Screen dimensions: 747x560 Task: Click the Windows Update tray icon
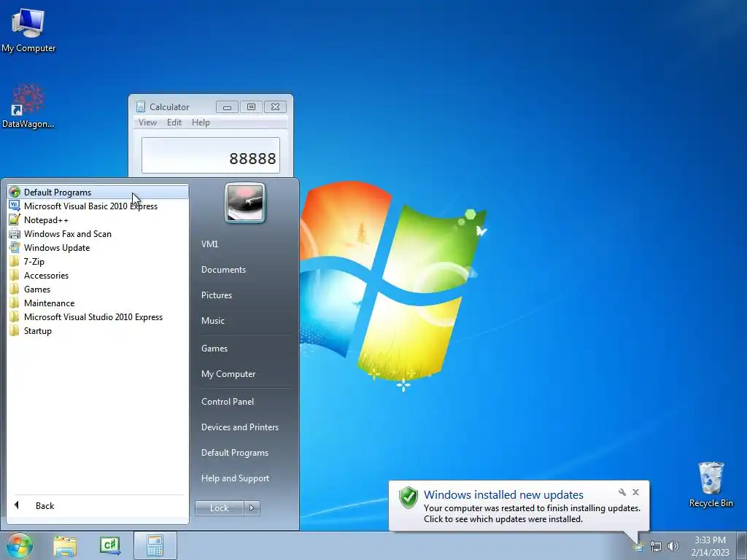pos(638,547)
